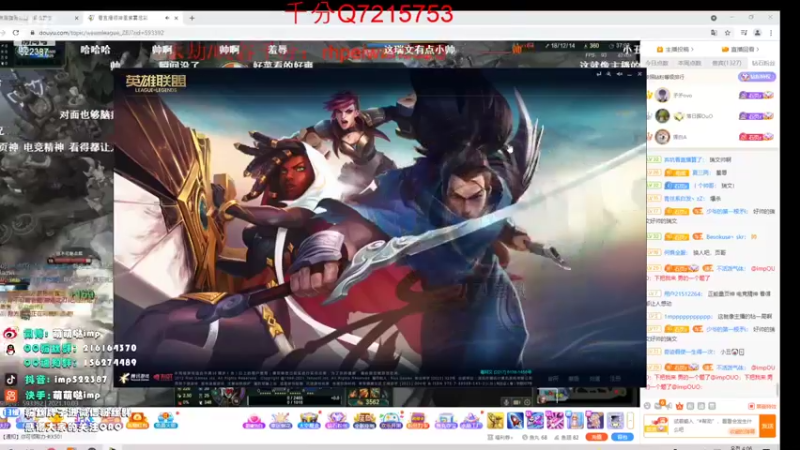
Task: Send the pink light beams gift
Action: point(555,421)
